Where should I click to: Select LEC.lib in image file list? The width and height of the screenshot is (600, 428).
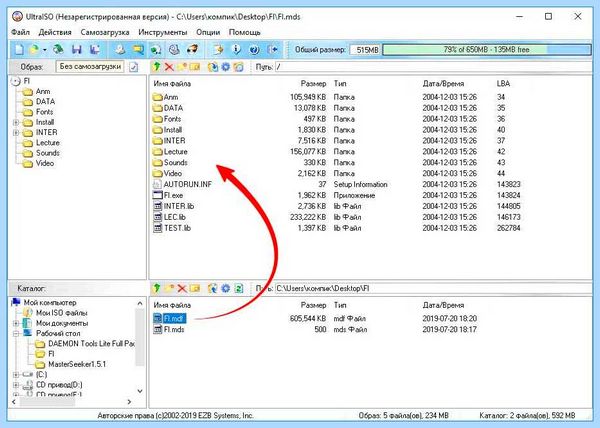174,217
